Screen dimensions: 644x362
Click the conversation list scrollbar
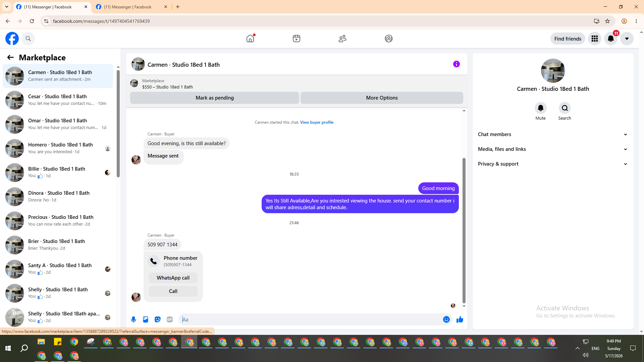click(x=118, y=124)
